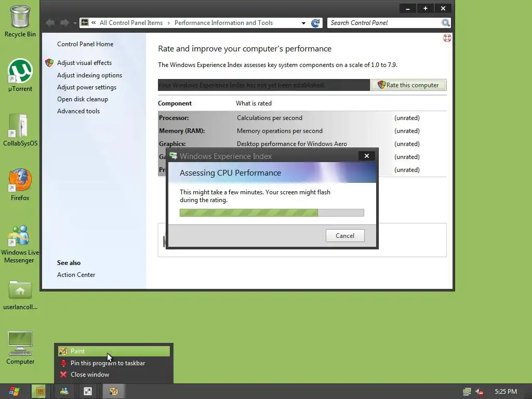Click 'Calculations per second' text
The width and height of the screenshot is (532, 399).
point(270,118)
